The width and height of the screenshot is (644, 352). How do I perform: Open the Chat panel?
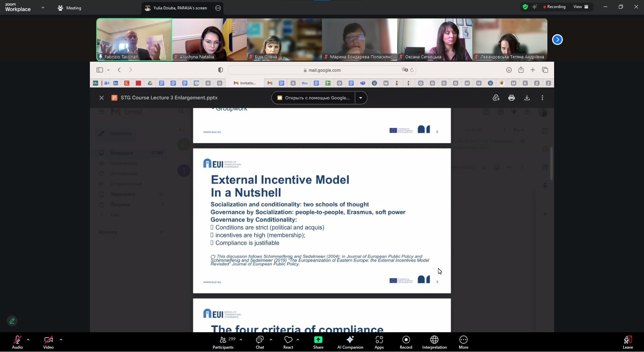click(x=260, y=342)
